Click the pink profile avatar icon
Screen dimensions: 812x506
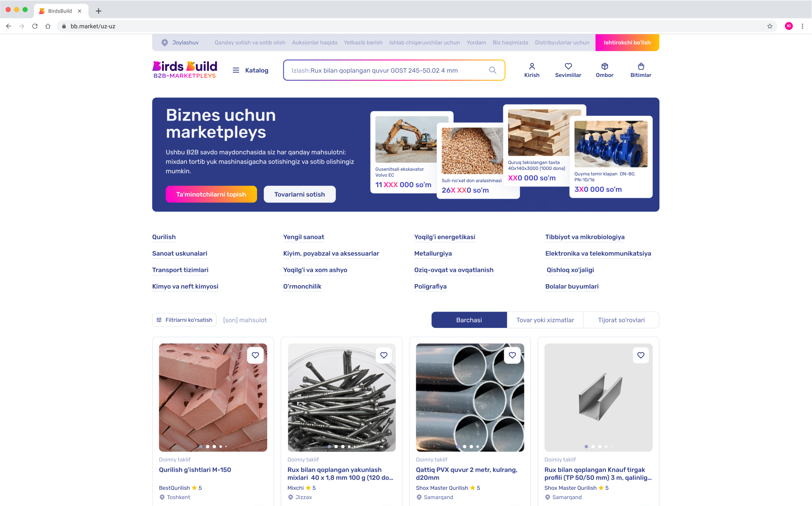[x=789, y=26]
